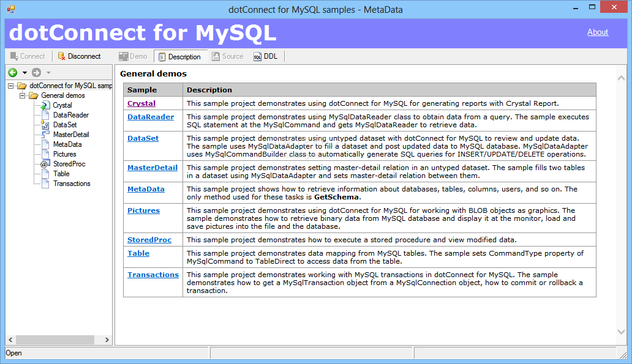Click the About link in header

pyautogui.click(x=598, y=32)
